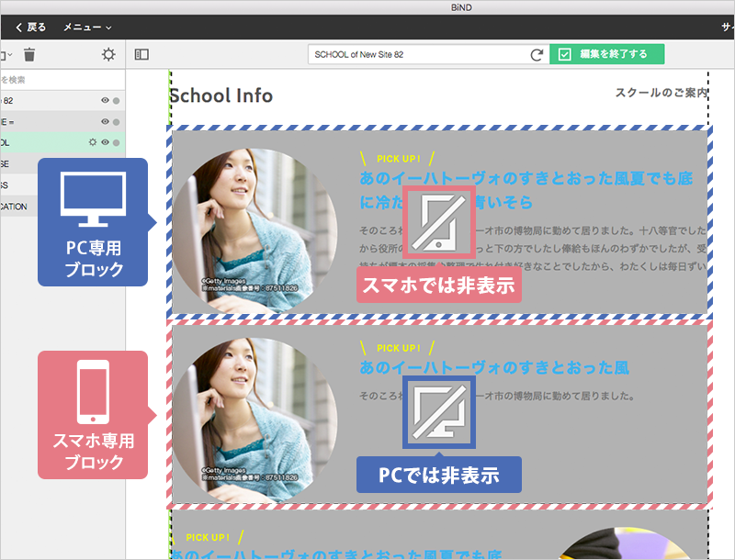Toggle the eye icon on the top sidebar entry

[x=103, y=101]
